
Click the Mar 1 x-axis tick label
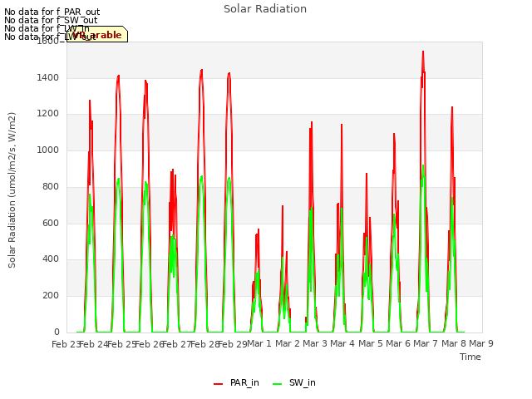coord(259,343)
